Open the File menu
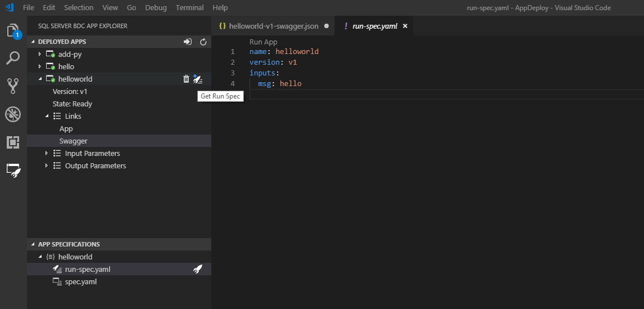Image resolution: width=644 pixels, height=309 pixels. point(28,7)
